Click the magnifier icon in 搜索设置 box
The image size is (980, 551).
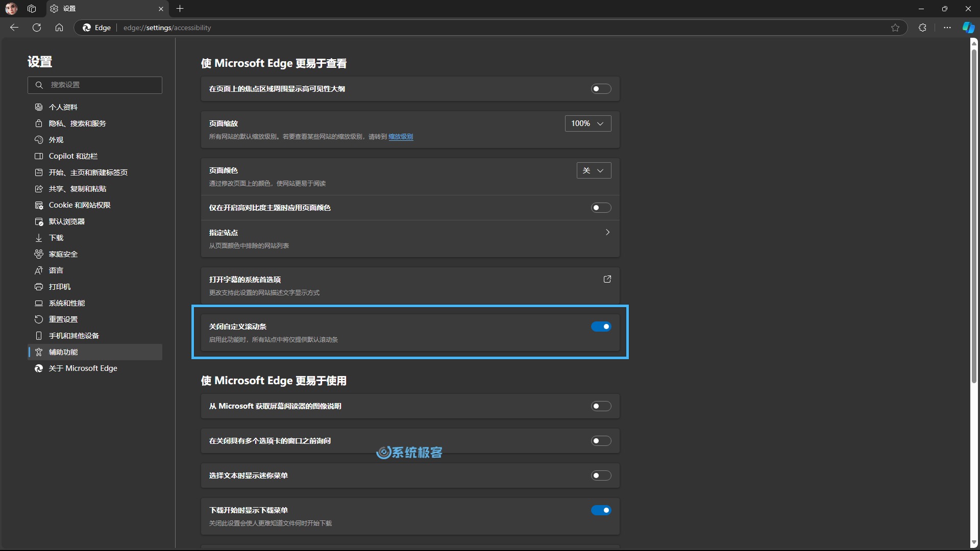click(x=39, y=85)
